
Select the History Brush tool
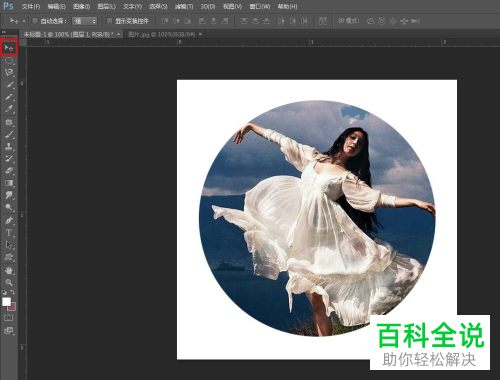coord(9,158)
